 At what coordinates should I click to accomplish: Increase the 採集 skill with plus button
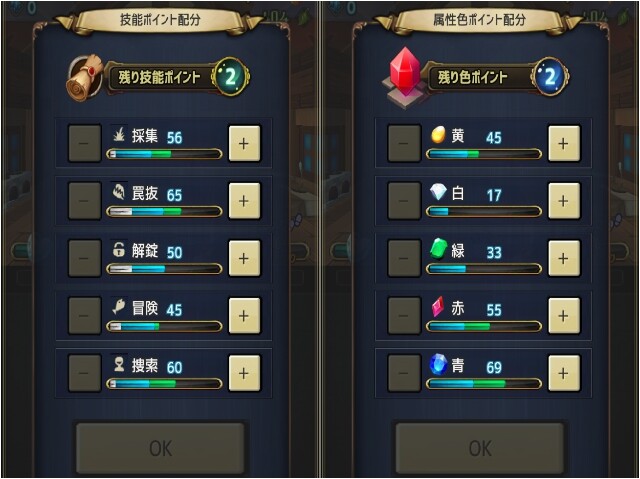tap(244, 144)
